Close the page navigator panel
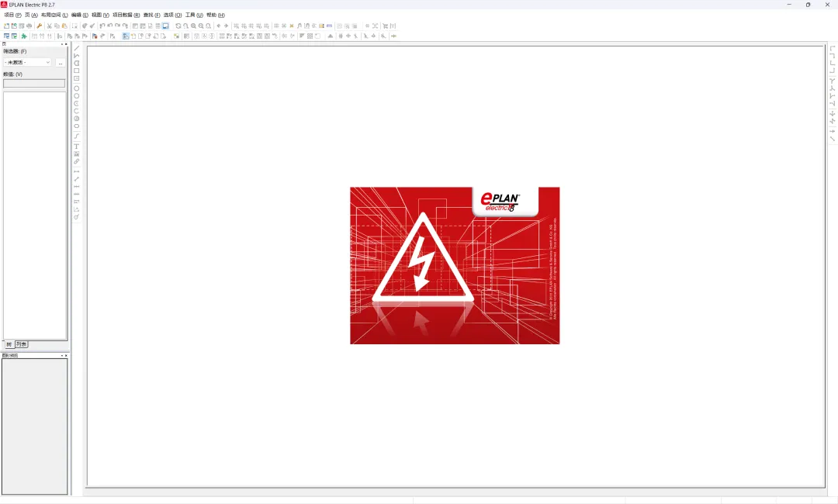 pos(66,44)
